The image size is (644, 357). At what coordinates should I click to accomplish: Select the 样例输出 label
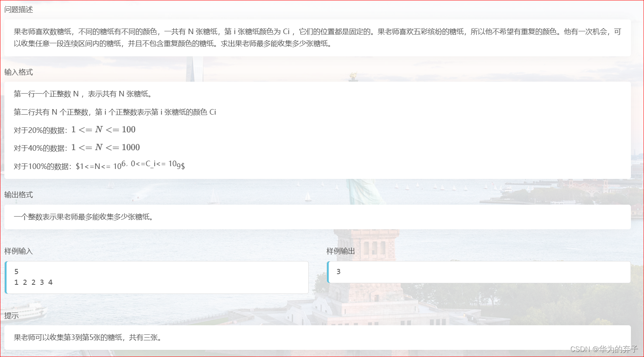click(340, 251)
